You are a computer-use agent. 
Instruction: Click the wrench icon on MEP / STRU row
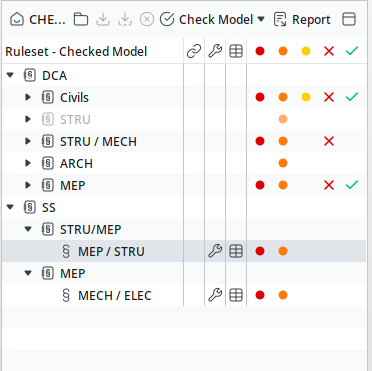[215, 251]
